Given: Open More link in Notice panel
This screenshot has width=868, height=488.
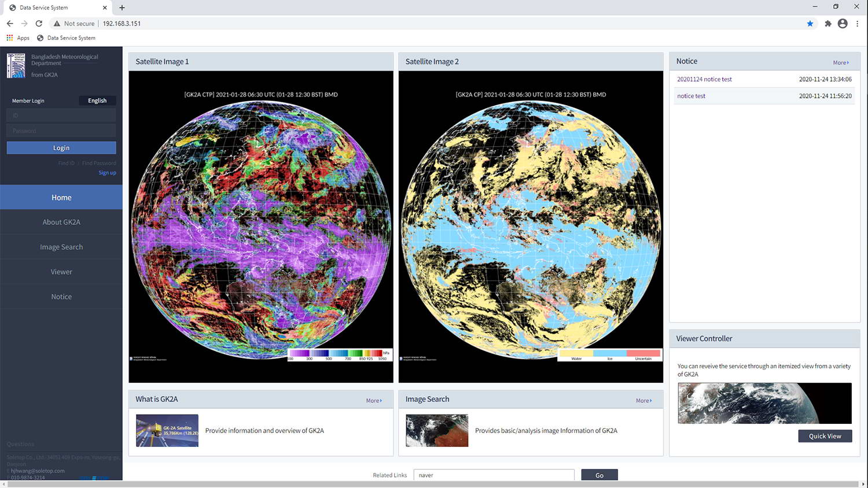Looking at the screenshot, I should pyautogui.click(x=841, y=62).
